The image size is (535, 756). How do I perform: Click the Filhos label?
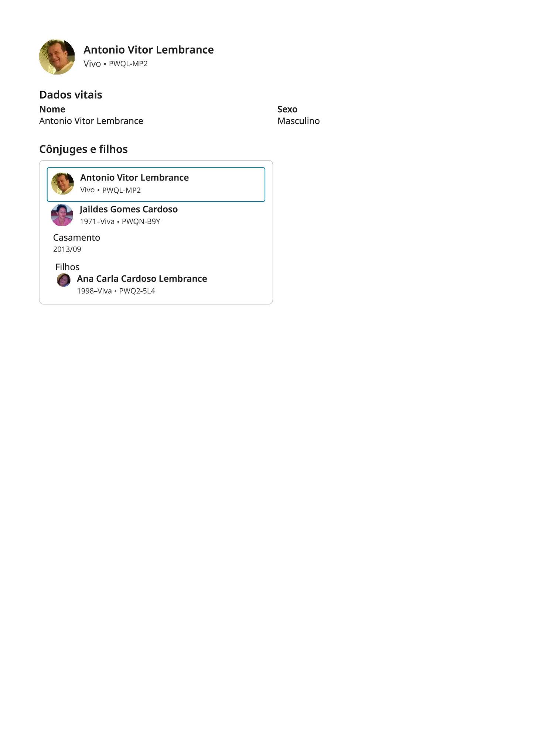click(67, 267)
